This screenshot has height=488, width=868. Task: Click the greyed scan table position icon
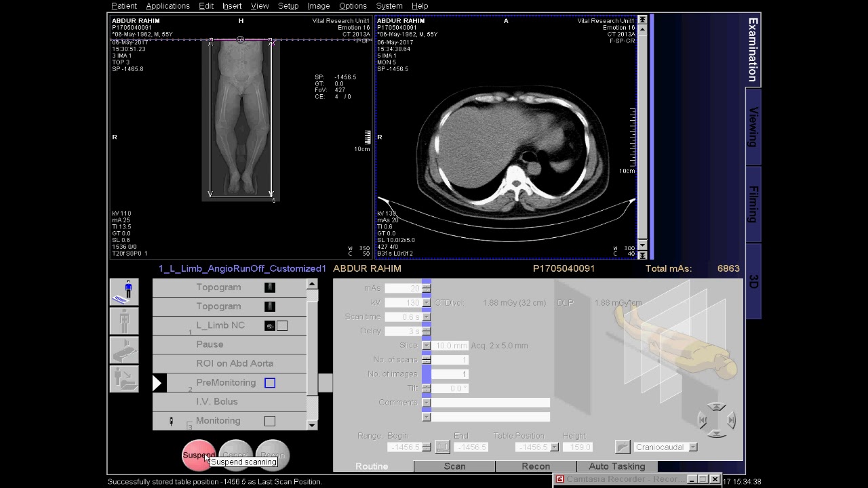click(x=124, y=350)
